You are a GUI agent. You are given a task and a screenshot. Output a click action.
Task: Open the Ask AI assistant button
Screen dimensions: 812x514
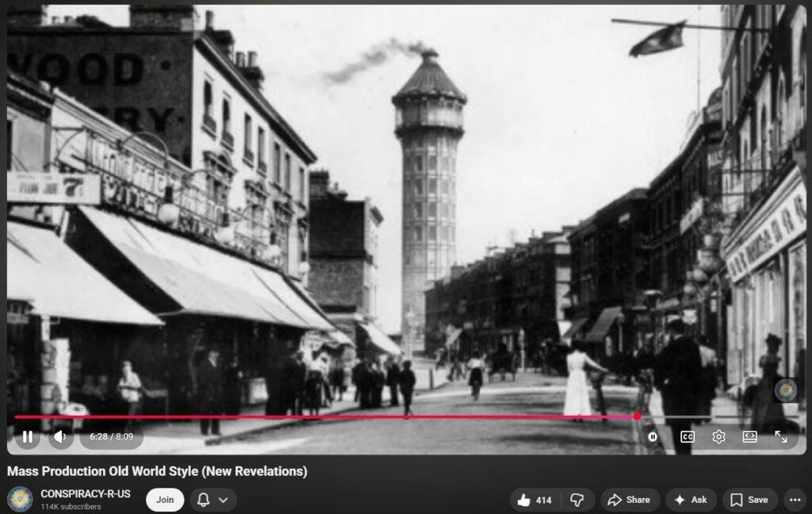coord(691,500)
